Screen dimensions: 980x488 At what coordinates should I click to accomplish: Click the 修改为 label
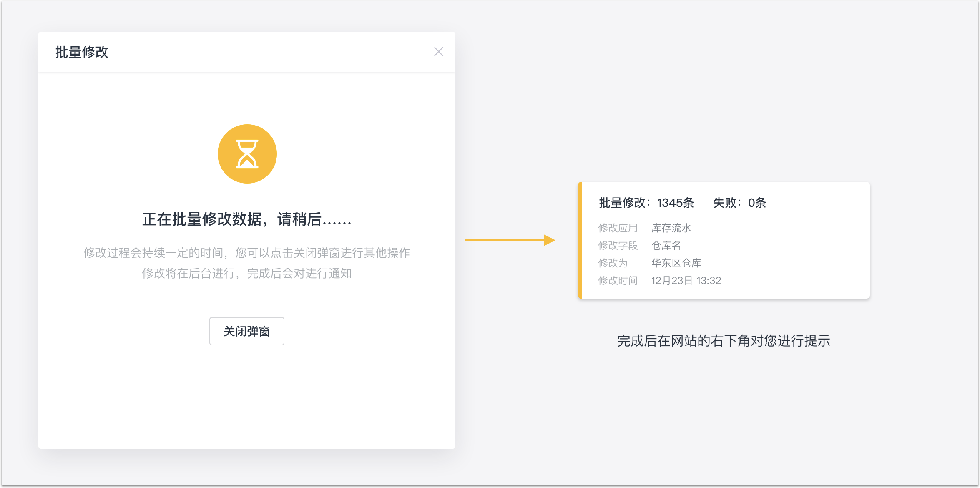613,263
